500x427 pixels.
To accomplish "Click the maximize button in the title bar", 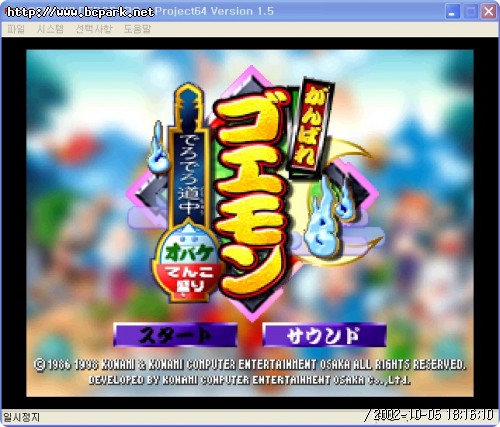I will pos(471,12).
